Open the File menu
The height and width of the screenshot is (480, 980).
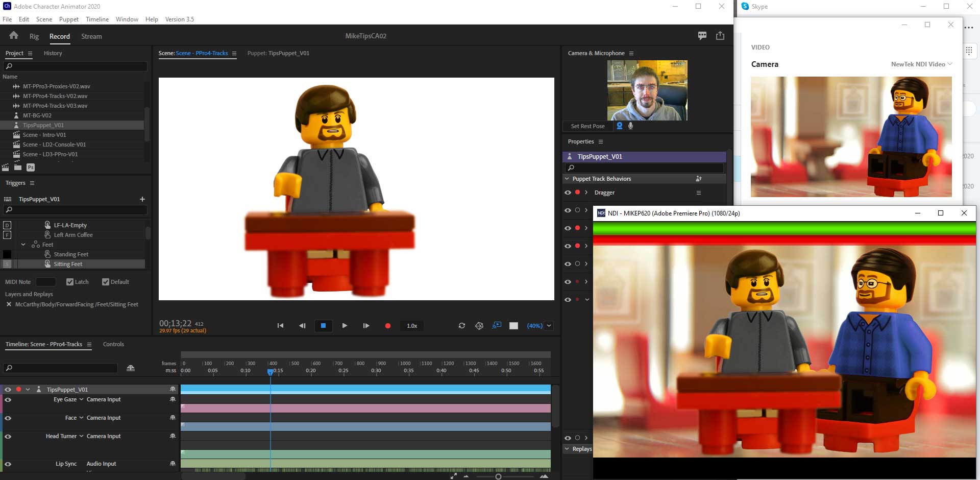point(7,19)
